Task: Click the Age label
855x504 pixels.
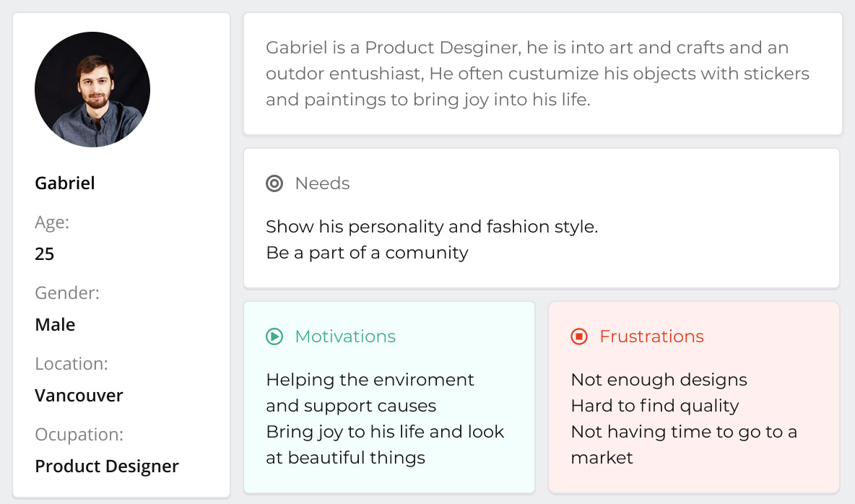Action: (x=52, y=222)
